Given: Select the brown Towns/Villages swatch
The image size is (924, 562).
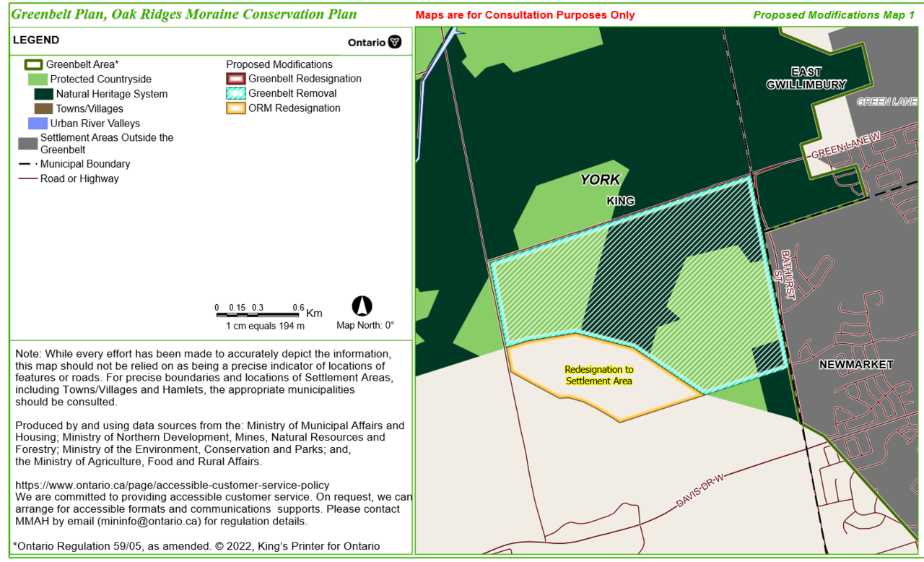Looking at the screenshot, I should [44, 108].
